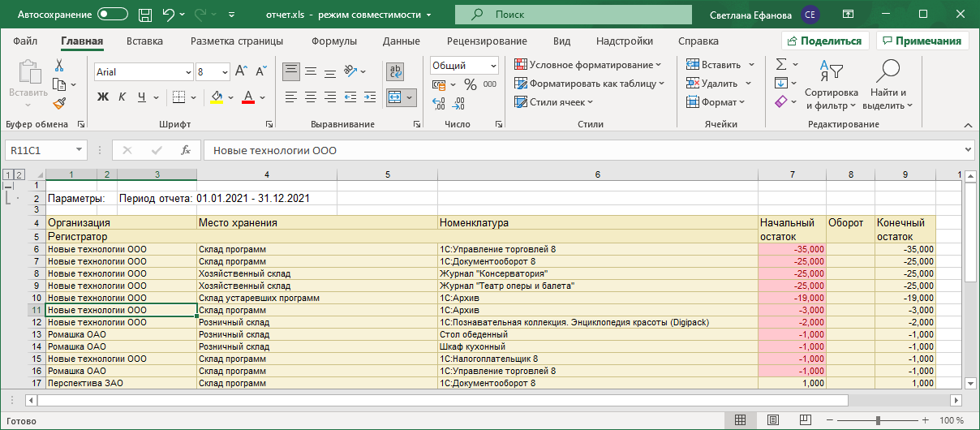
Task: Switch to the Вставка tab
Action: point(144,41)
